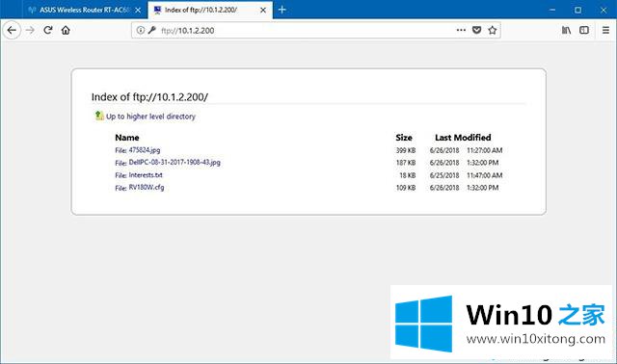The width and height of the screenshot is (617, 364).
Task: Open the browser home page
Action: tap(66, 30)
